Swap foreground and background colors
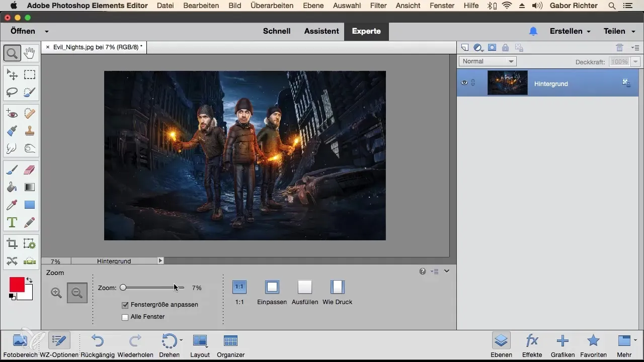Screen dimensions: 644x362 (x=29, y=280)
